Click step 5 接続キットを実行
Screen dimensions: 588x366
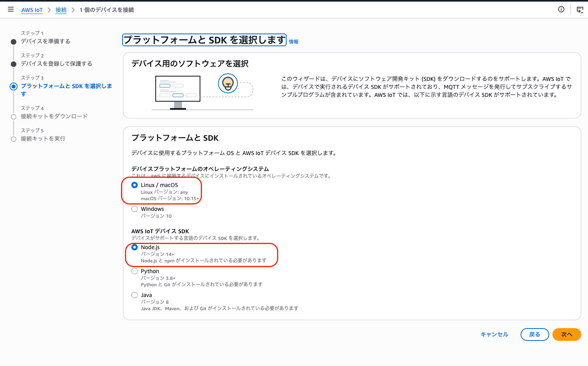point(43,139)
